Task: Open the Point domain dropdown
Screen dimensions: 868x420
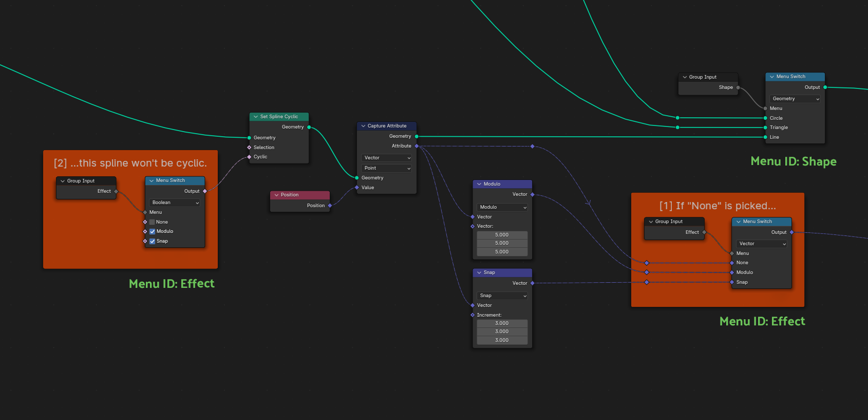Action: coord(387,168)
